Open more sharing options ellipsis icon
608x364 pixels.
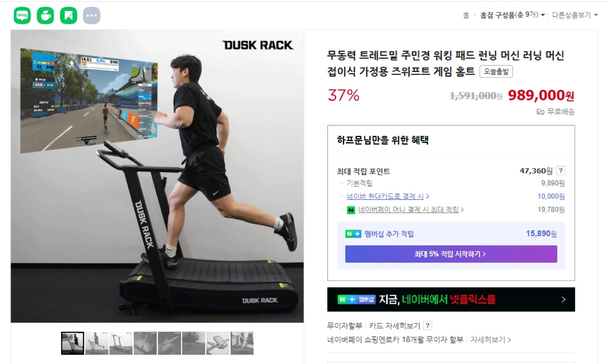pyautogui.click(x=92, y=16)
